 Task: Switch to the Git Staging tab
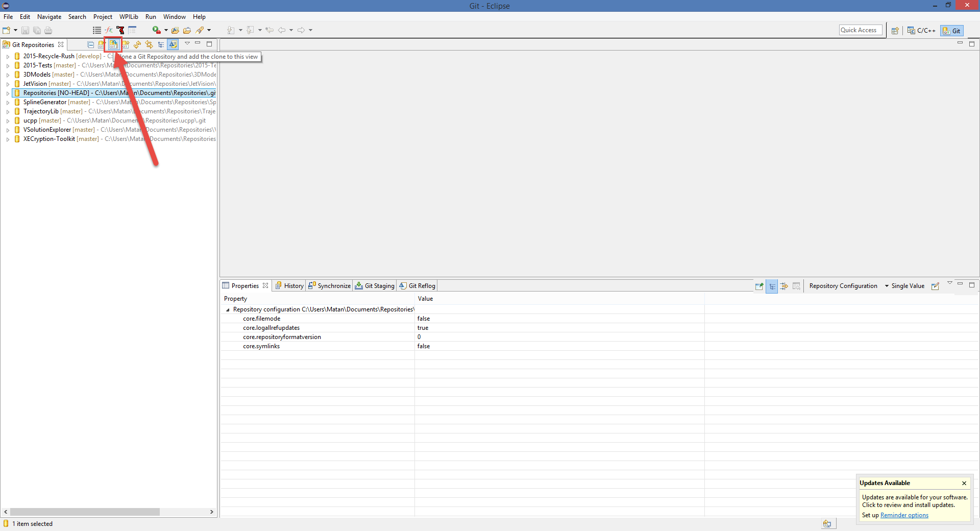tap(375, 286)
